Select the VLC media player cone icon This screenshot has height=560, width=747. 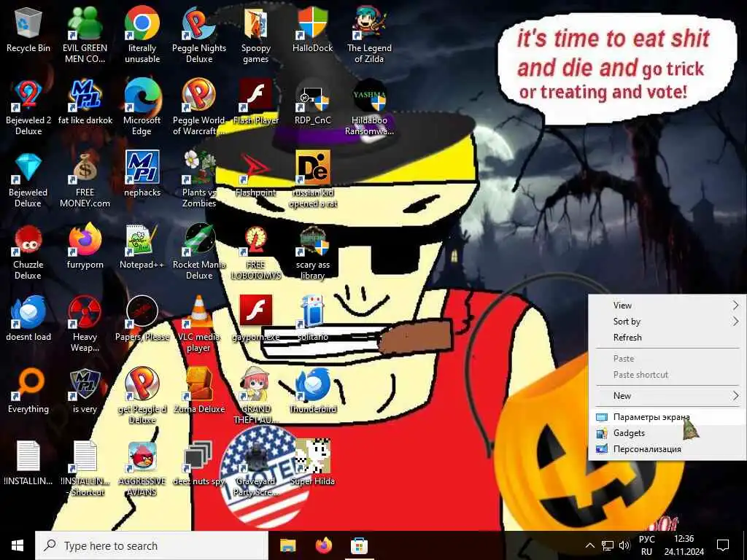[x=199, y=313]
